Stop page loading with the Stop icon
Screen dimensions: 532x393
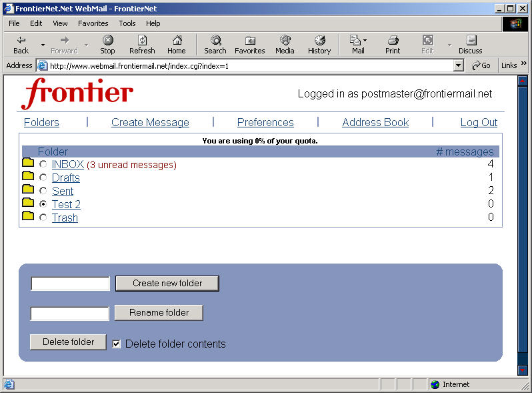[107, 45]
